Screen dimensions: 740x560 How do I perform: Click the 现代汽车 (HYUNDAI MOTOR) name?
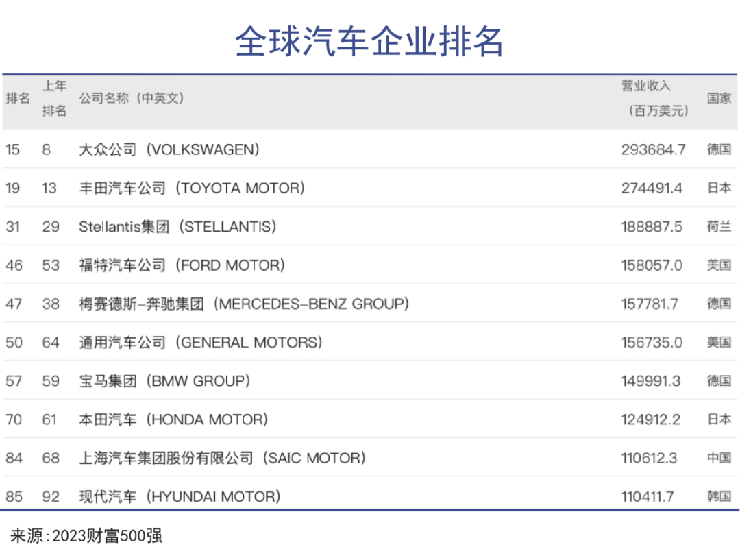[x=180, y=497]
